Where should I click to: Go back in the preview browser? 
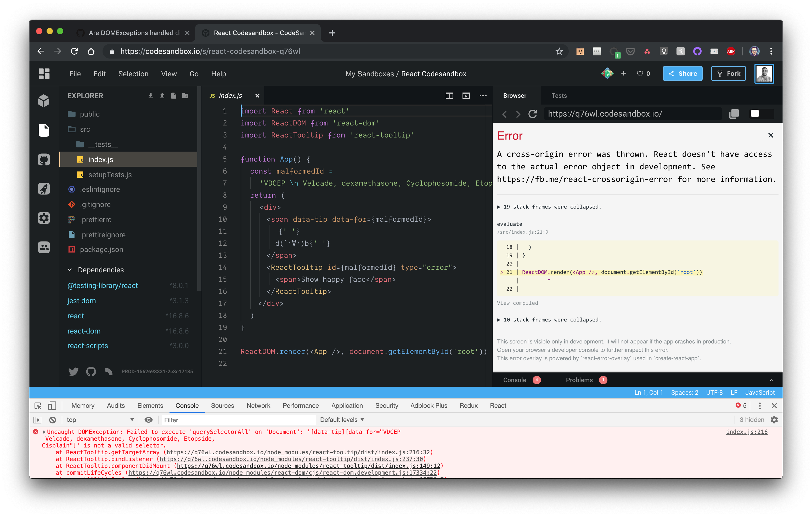(x=505, y=114)
